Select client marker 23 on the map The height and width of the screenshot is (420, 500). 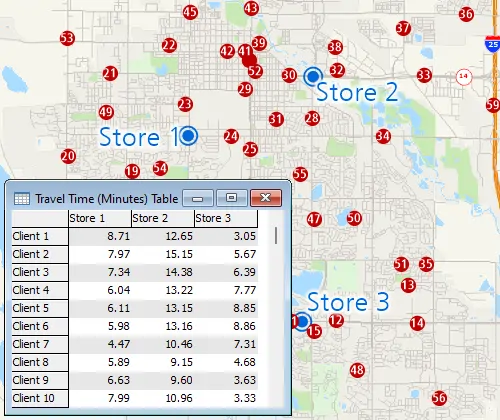click(x=185, y=104)
